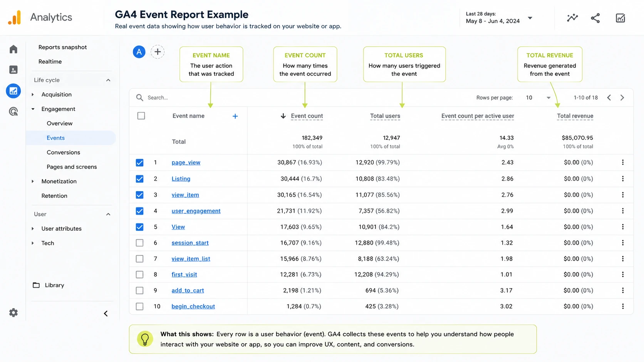The image size is (644, 362).
Task: Uncheck the page_view row checkbox
Action: [x=139, y=162]
